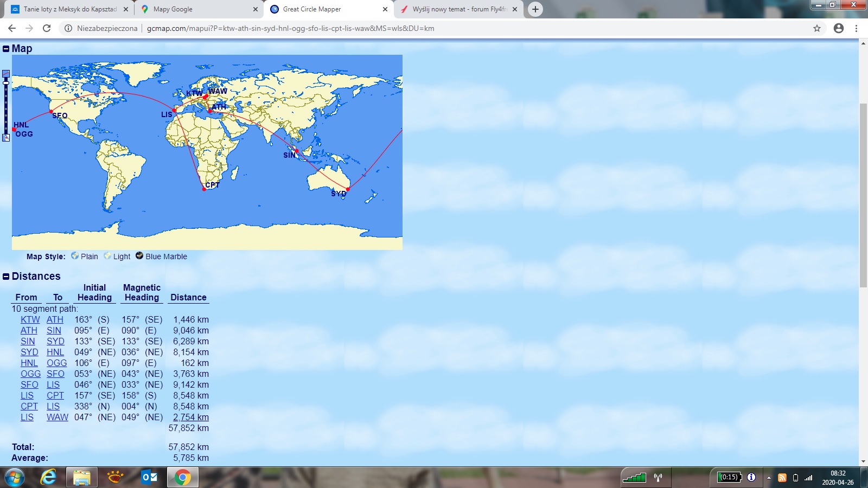Bookmark this page with the star

pos(817,28)
